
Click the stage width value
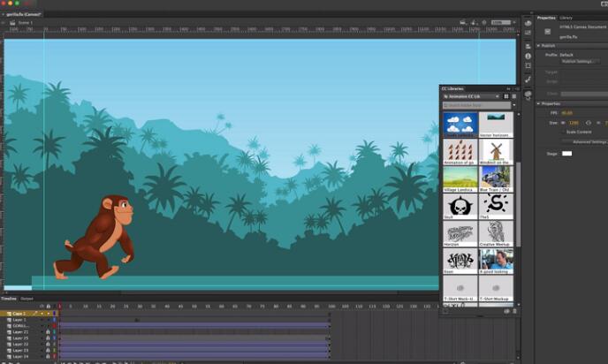[574, 123]
